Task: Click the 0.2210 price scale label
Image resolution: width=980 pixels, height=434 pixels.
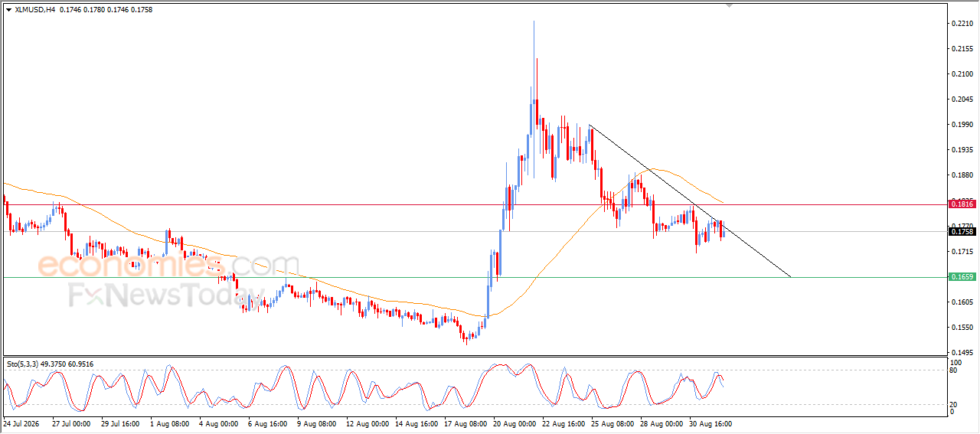Action: pyautogui.click(x=962, y=24)
